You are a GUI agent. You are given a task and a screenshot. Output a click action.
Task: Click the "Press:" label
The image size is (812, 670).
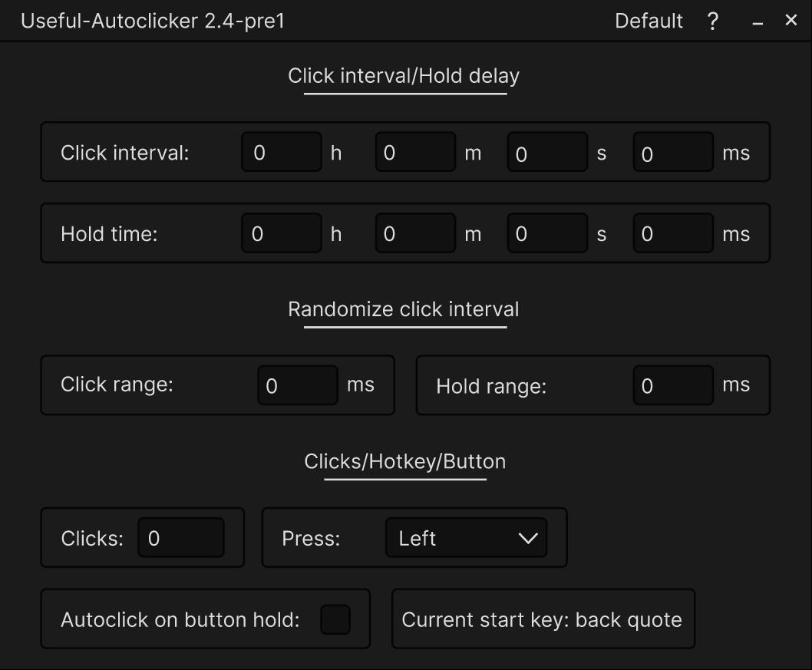pyautogui.click(x=311, y=538)
